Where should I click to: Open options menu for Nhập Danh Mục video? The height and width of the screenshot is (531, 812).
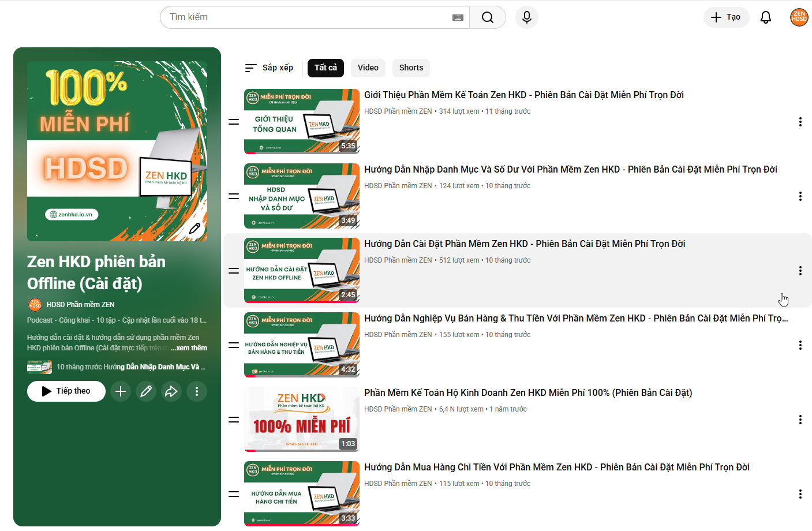coord(800,196)
